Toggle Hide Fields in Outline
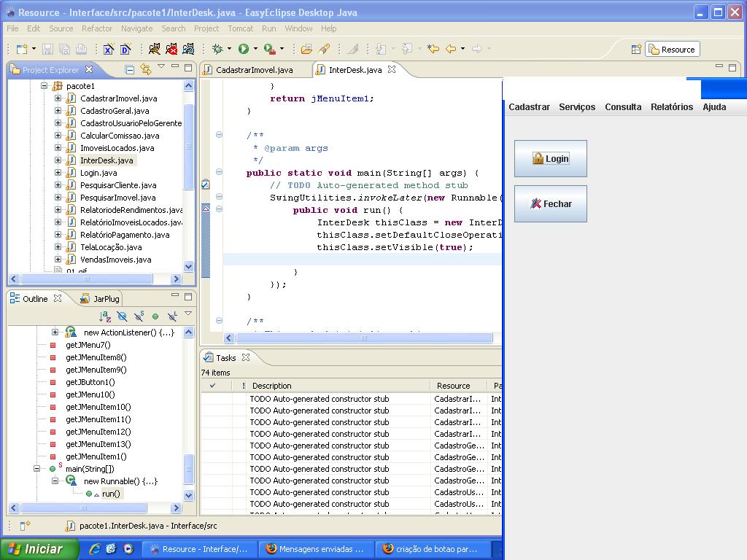The image size is (747, 560). [122, 316]
